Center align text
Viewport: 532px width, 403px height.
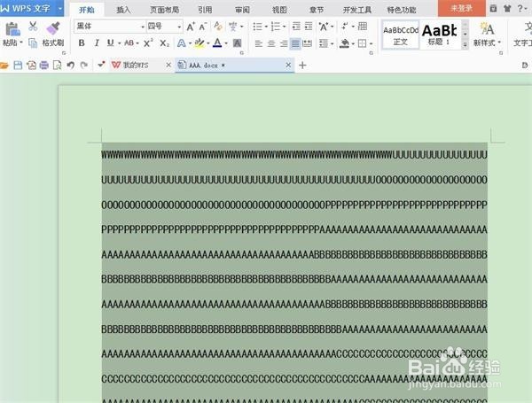(271, 43)
